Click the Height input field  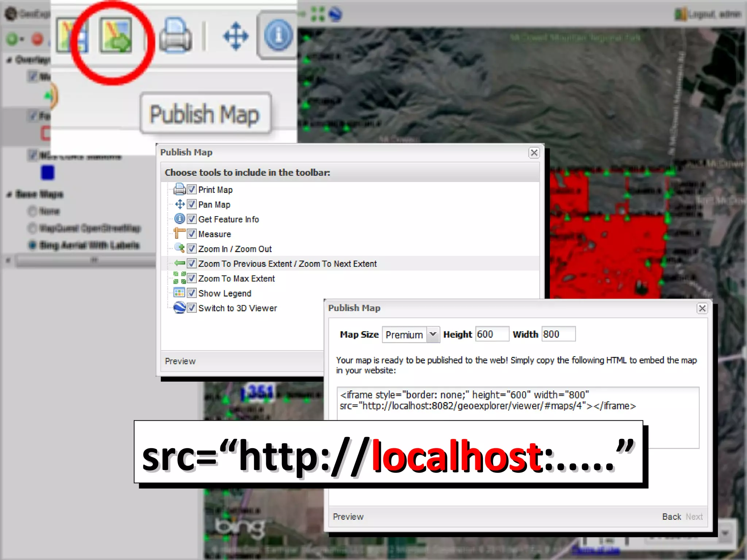(492, 334)
